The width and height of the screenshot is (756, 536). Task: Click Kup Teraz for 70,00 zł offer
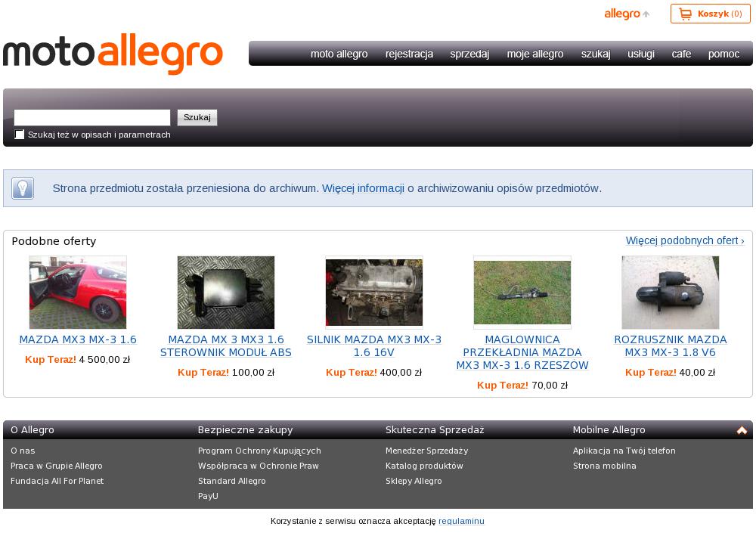tap(503, 386)
